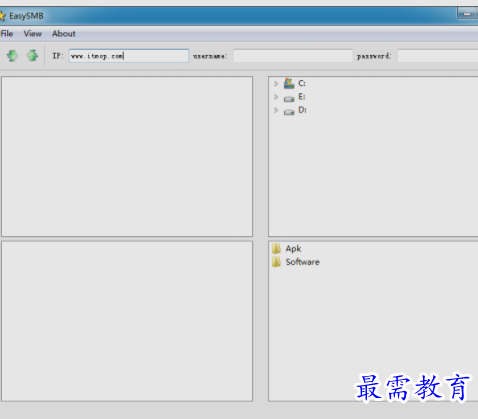The width and height of the screenshot is (478, 419).
Task: Click the password input field
Action: (x=438, y=56)
